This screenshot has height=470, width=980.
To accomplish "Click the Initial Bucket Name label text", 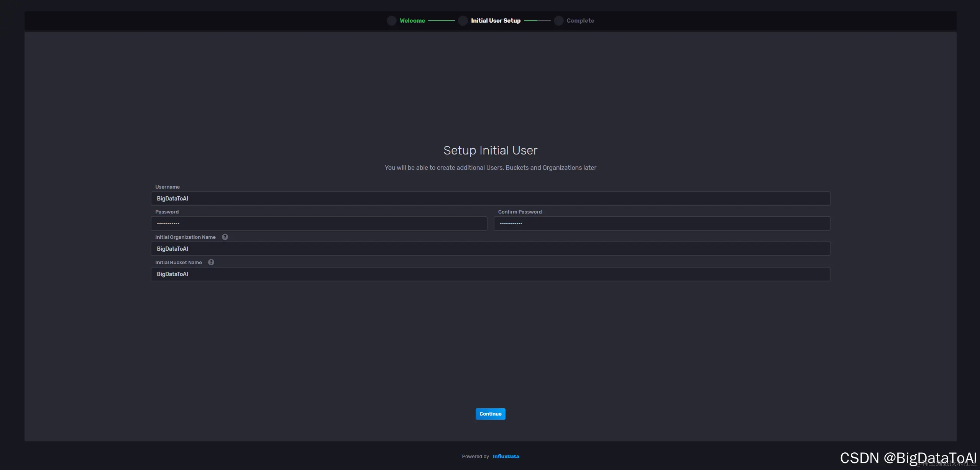I will (178, 263).
